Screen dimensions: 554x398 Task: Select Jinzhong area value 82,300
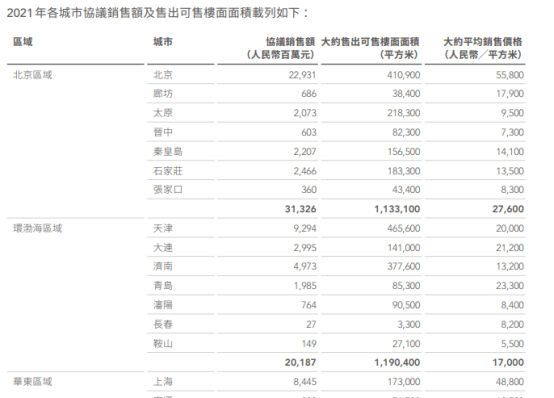pyautogui.click(x=406, y=133)
